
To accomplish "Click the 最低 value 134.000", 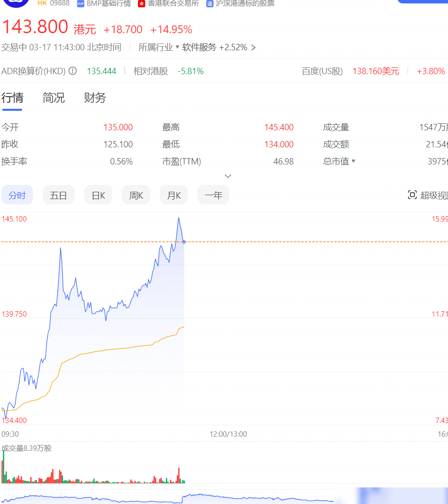I will point(279,144).
